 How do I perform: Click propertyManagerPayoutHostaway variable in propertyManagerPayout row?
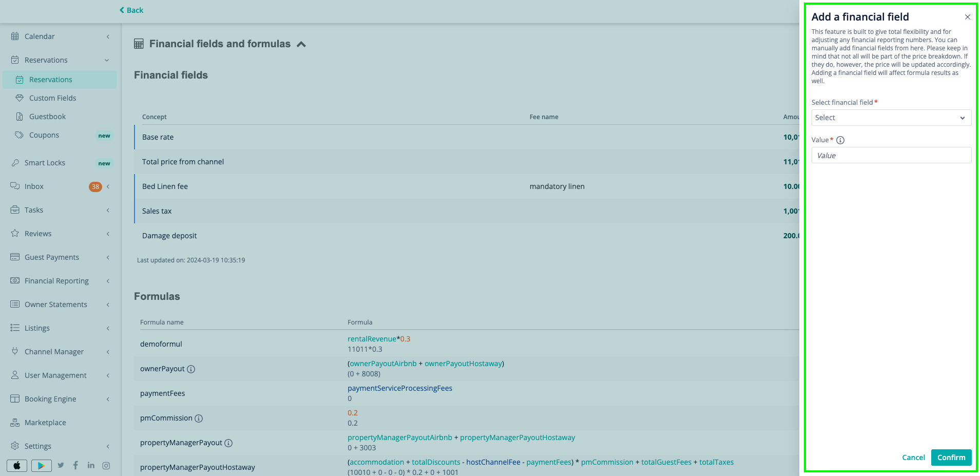click(x=517, y=437)
